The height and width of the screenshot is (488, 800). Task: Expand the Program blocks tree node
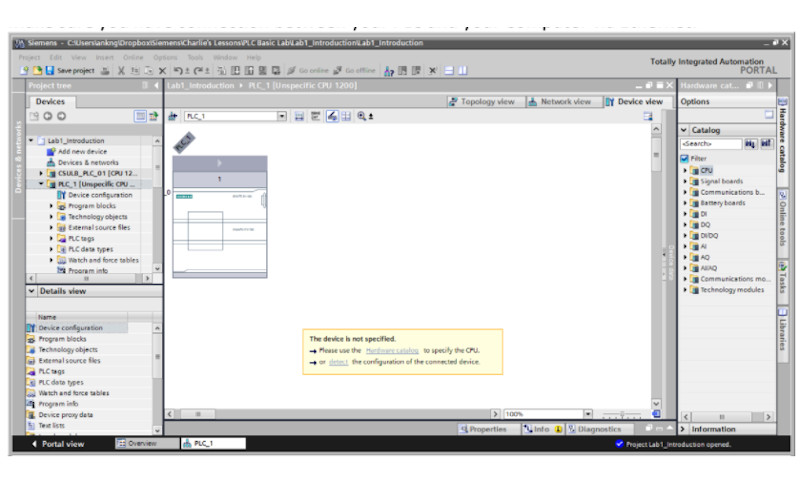tap(52, 206)
